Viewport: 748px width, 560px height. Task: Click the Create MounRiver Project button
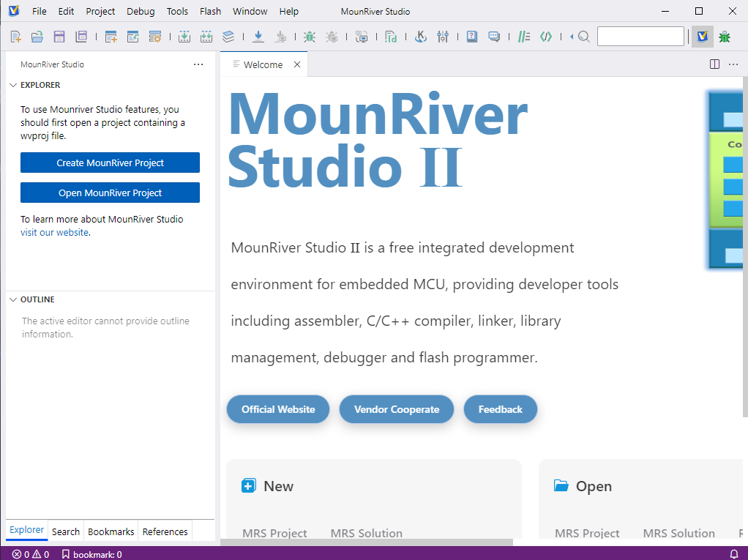[x=111, y=163]
